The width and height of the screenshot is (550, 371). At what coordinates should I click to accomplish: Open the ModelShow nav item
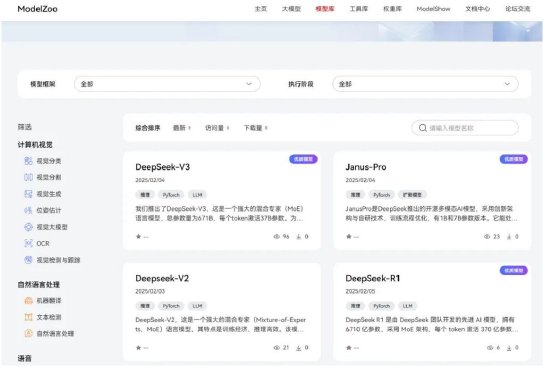433,9
